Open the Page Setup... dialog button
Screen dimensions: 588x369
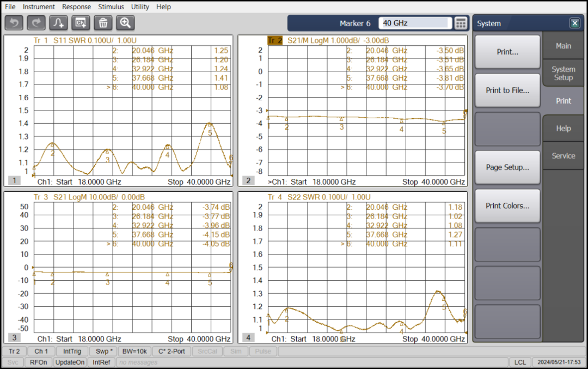507,167
